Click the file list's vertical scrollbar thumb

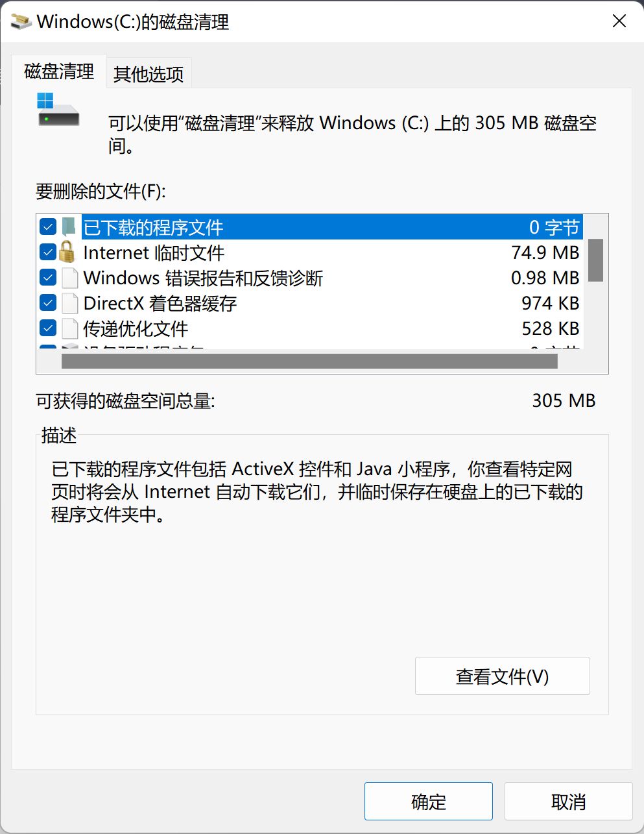pos(595,260)
